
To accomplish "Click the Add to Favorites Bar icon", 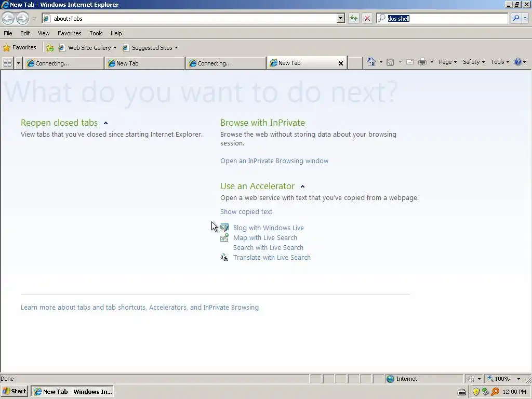I will 50,48.
